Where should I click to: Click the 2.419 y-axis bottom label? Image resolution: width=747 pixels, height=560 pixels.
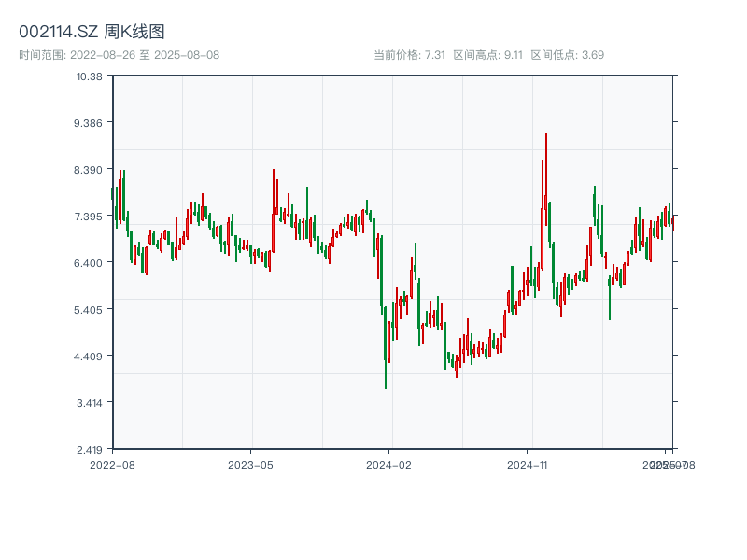coord(91,449)
